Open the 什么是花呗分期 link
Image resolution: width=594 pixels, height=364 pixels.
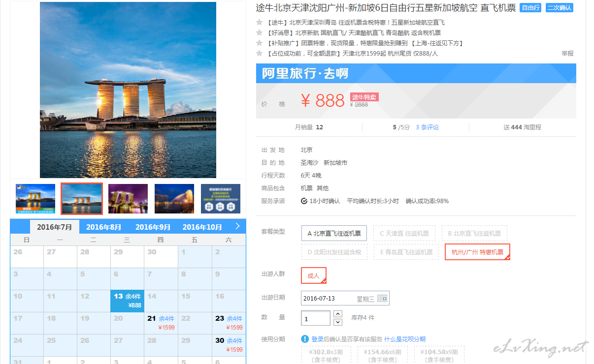tap(405, 339)
